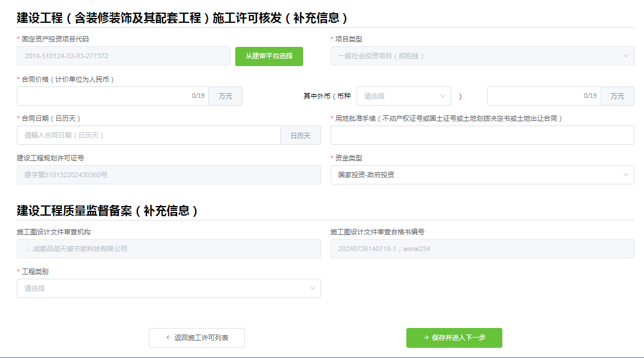Click the 从建审平台选择 green button

coord(269,56)
